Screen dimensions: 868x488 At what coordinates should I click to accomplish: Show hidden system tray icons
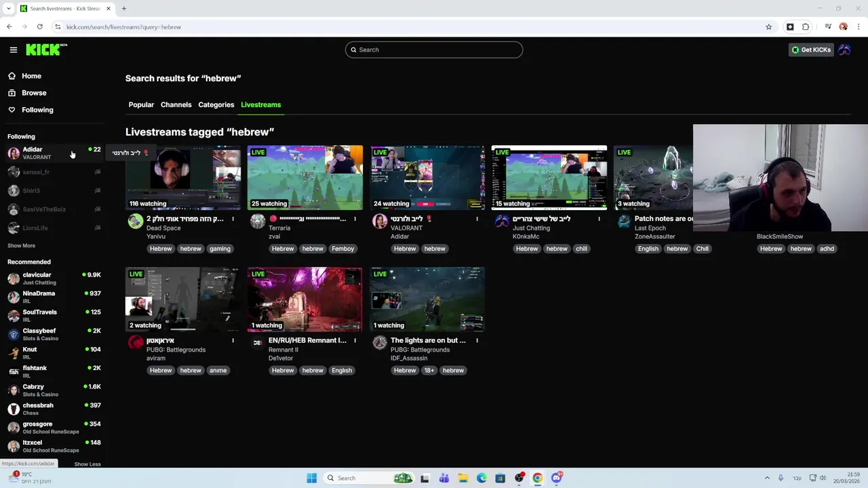point(767,478)
